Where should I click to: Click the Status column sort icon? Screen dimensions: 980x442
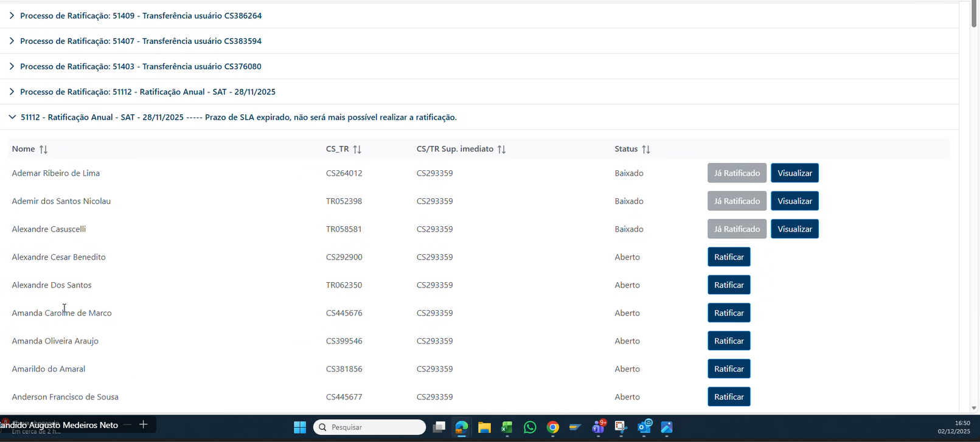[646, 149]
